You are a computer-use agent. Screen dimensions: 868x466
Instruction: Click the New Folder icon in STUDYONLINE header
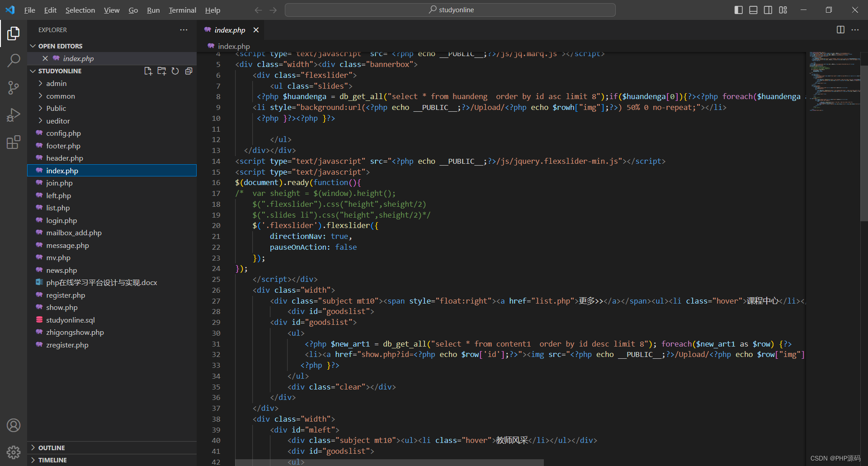[x=161, y=71]
